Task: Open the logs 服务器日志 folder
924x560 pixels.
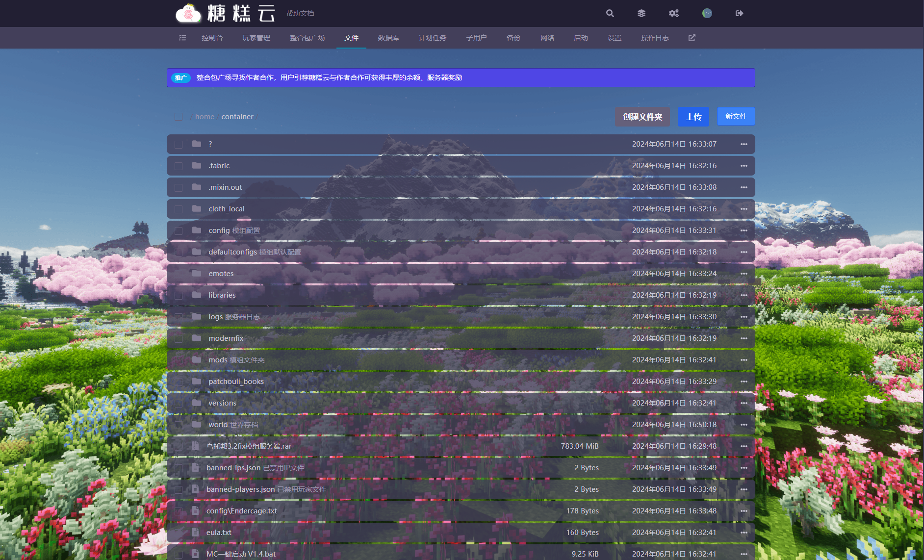Action: [461, 317]
